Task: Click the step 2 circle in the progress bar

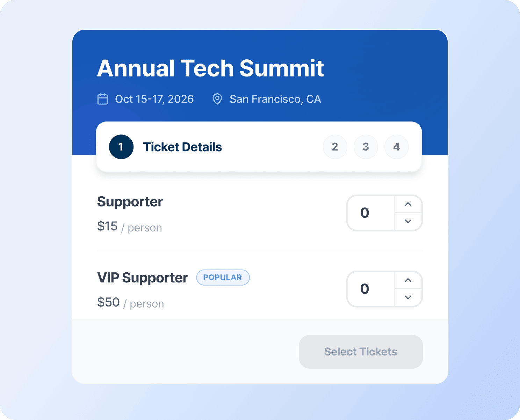Action: (335, 147)
